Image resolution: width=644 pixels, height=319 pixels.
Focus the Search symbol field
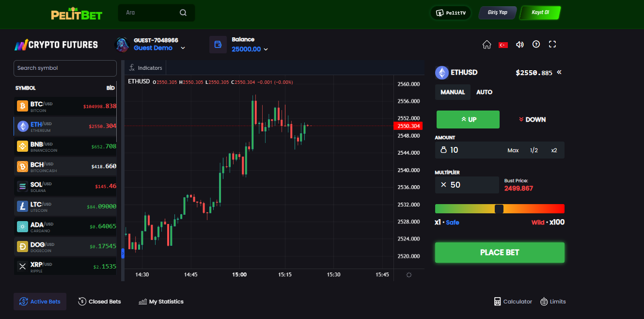65,68
